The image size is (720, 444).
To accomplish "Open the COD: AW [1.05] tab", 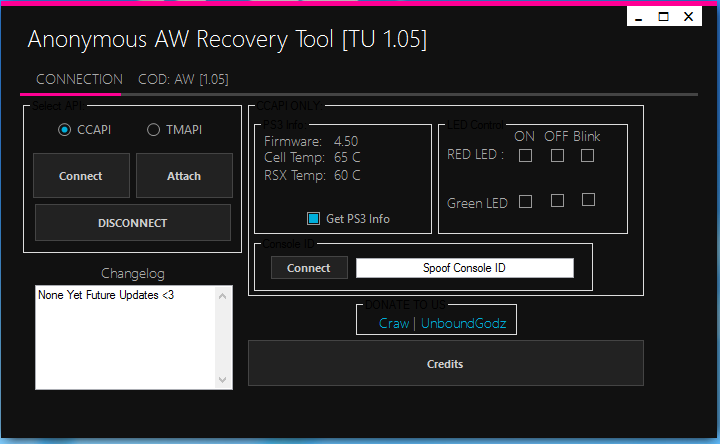I will pyautogui.click(x=183, y=79).
